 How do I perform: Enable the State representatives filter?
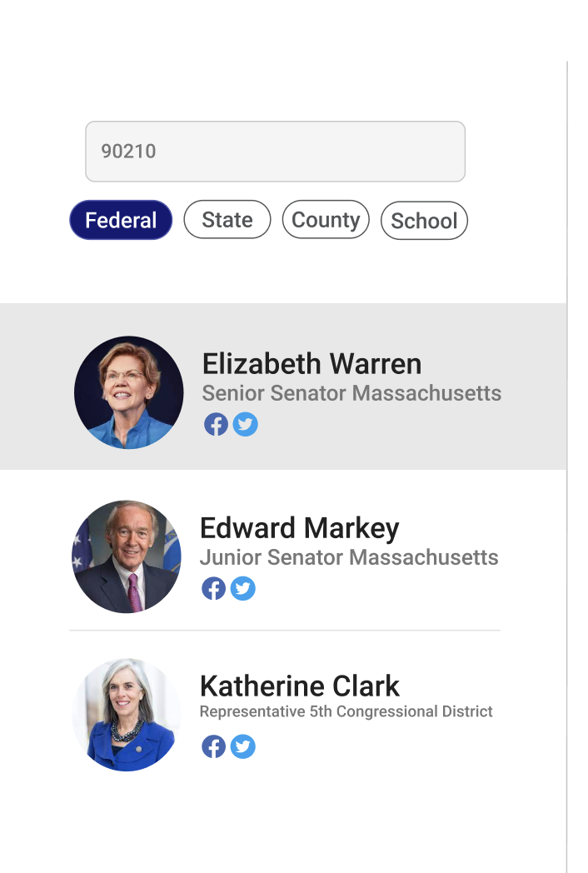pyautogui.click(x=227, y=219)
